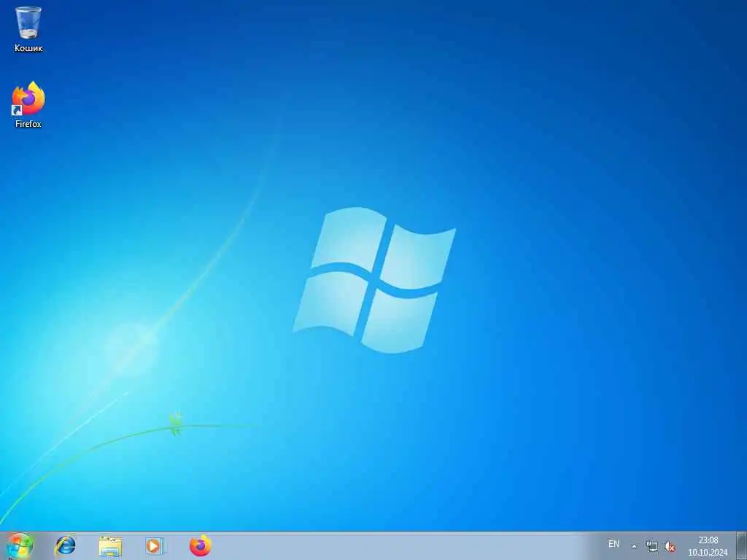Show hidden tray icons arrow
Image resolution: width=747 pixels, height=560 pixels.
634,546
